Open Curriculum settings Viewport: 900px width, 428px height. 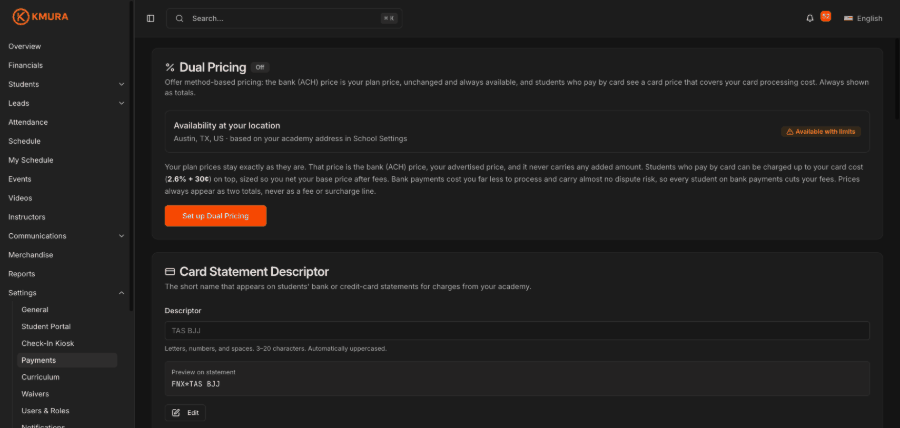40,377
